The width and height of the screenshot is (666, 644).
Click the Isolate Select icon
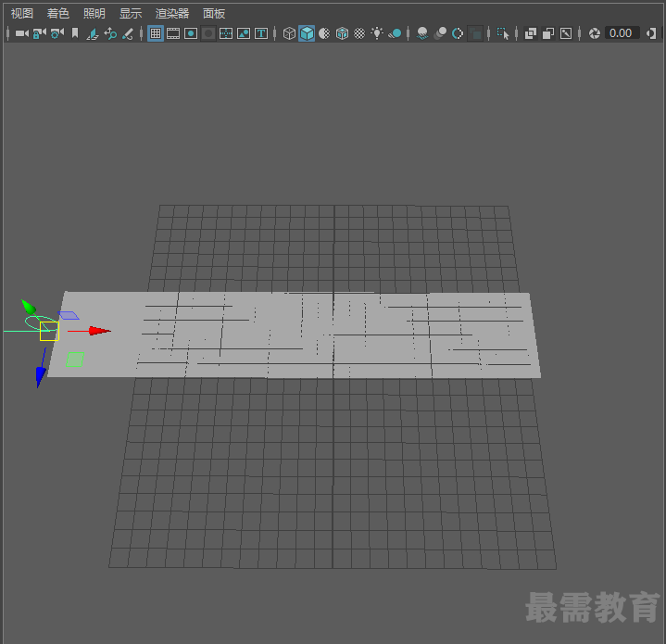[503, 33]
